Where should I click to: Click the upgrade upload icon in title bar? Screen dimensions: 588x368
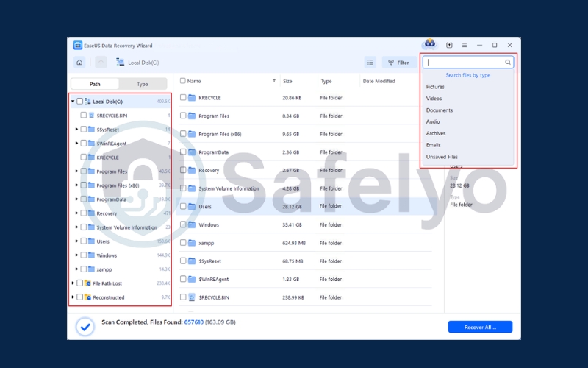tap(449, 45)
